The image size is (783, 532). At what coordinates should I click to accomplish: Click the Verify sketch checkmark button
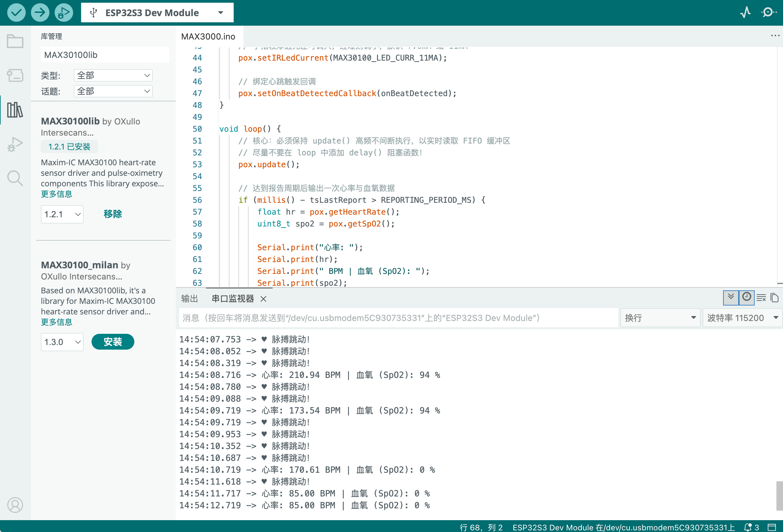[x=16, y=13]
